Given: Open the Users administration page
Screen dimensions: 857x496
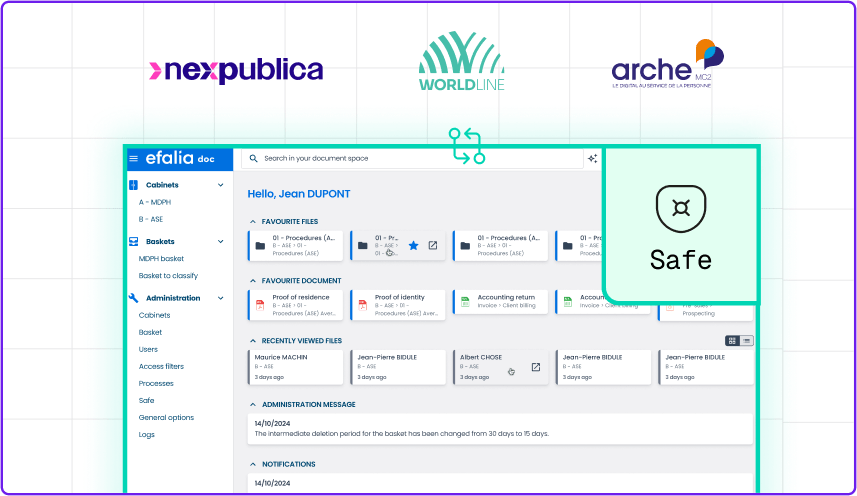Looking at the screenshot, I should coord(148,349).
